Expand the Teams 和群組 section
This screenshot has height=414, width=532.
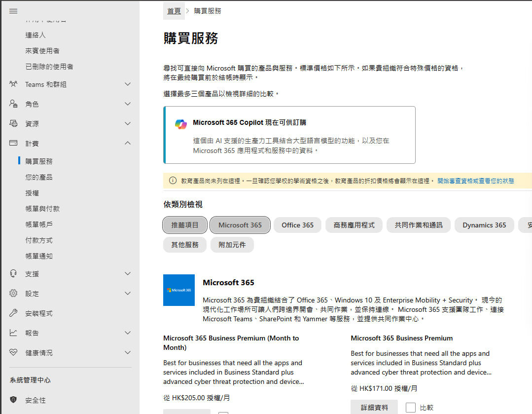pyautogui.click(x=128, y=84)
